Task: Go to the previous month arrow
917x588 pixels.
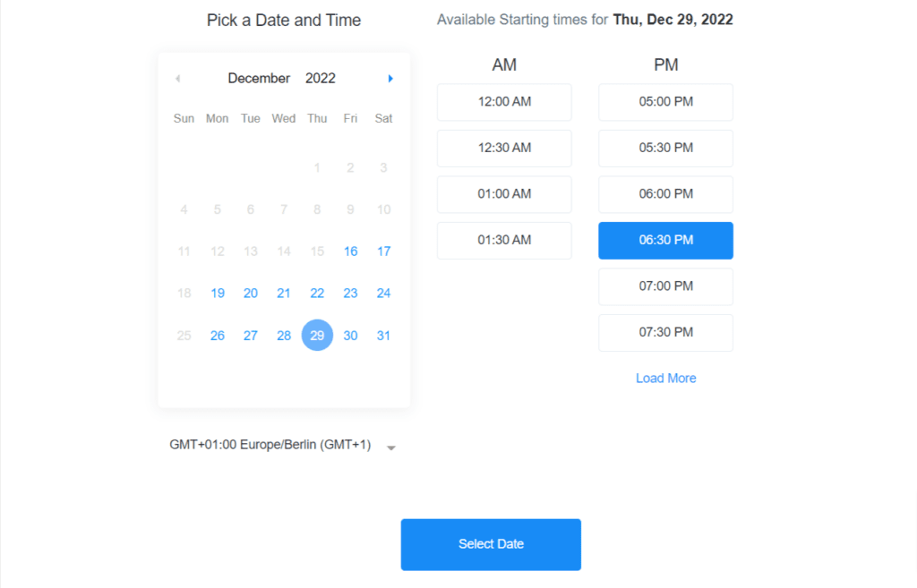Action: [x=177, y=79]
